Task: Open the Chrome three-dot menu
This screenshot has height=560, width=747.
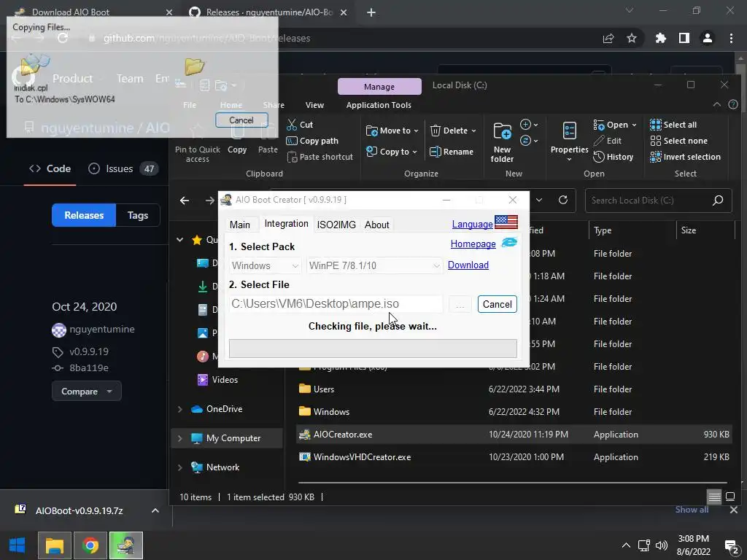Action: pos(731,38)
